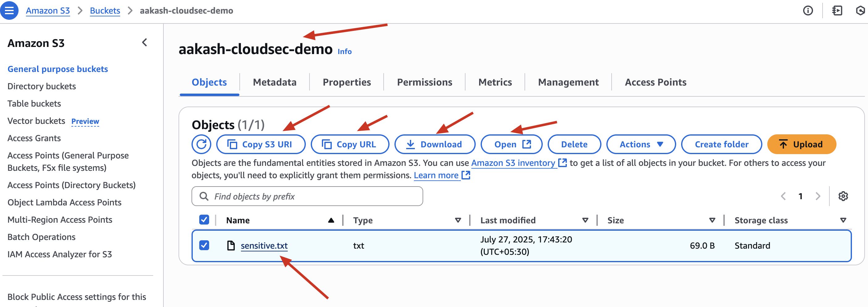Viewport: 868px width, 307px height.
Task: Open General purpose buckets in sidebar
Action: [58, 69]
